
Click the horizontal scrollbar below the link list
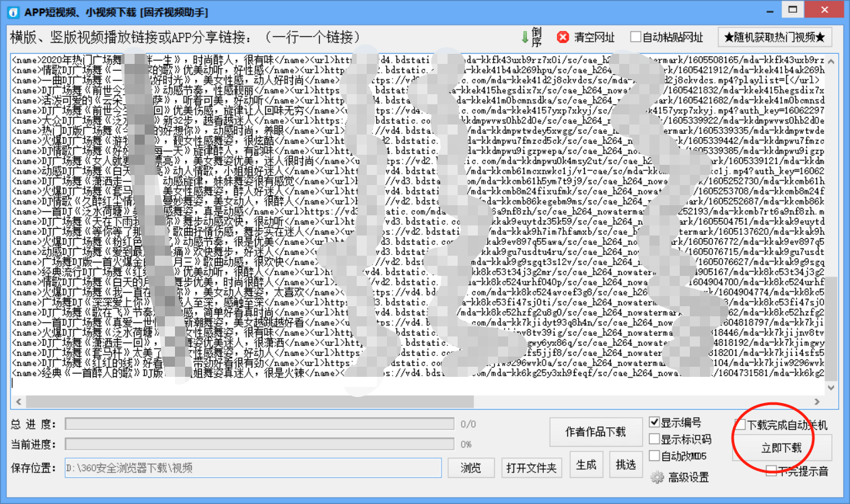(x=236, y=401)
